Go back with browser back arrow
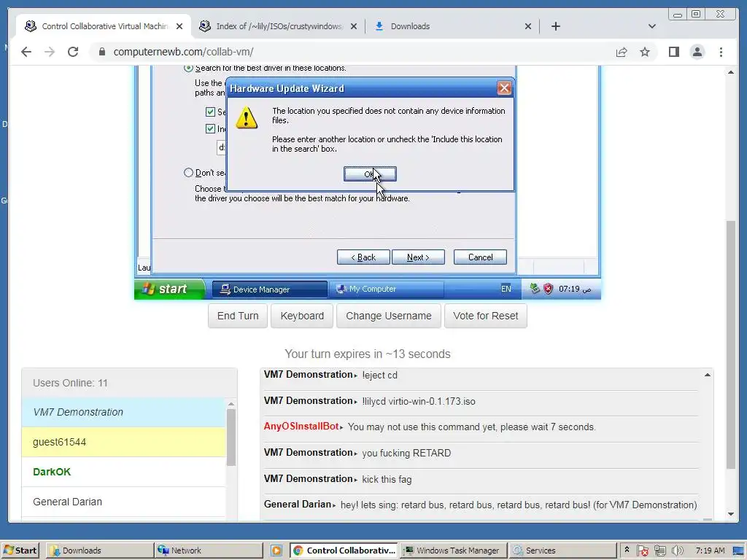Screen dimensions: 747x560 [x=26, y=52]
